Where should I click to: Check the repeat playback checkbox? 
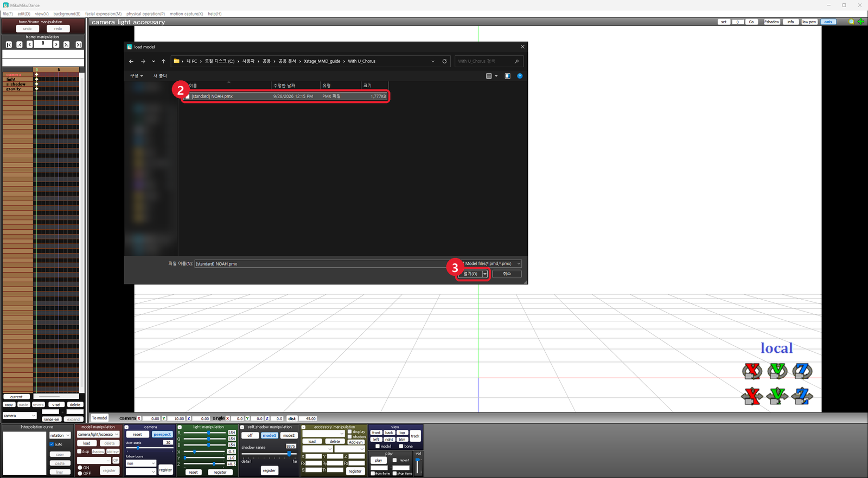click(x=394, y=460)
